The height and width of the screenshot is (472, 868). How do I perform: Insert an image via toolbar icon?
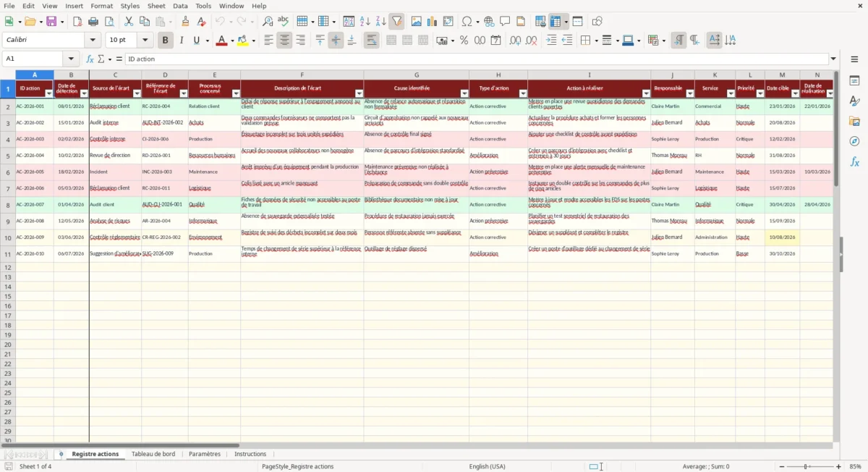point(417,22)
